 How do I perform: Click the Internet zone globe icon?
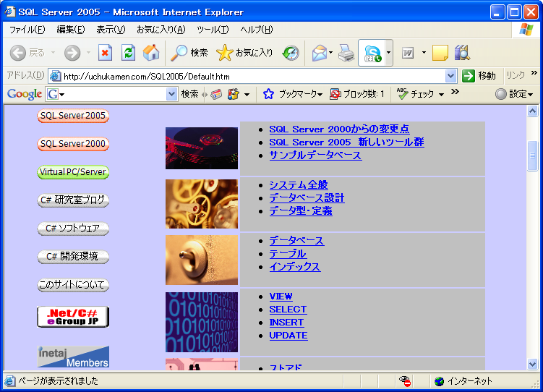coord(439,381)
